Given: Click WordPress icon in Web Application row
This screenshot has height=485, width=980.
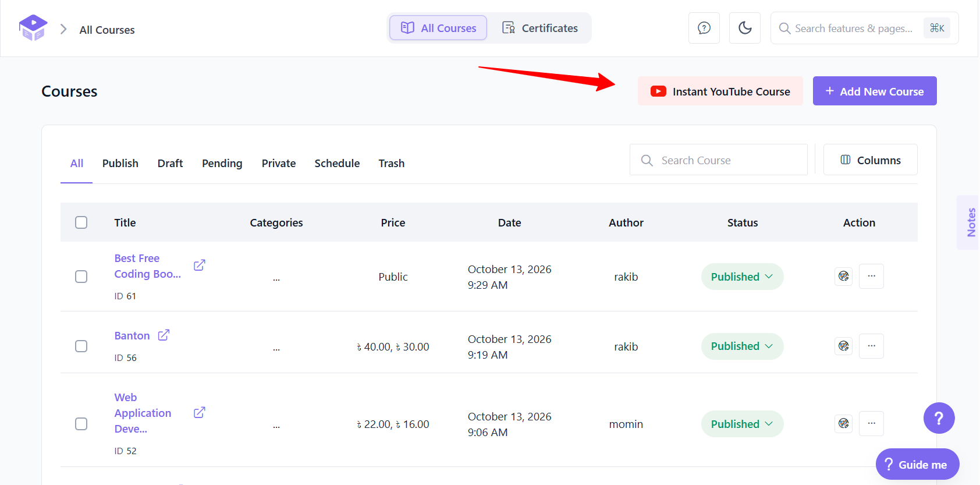Looking at the screenshot, I should click(844, 423).
